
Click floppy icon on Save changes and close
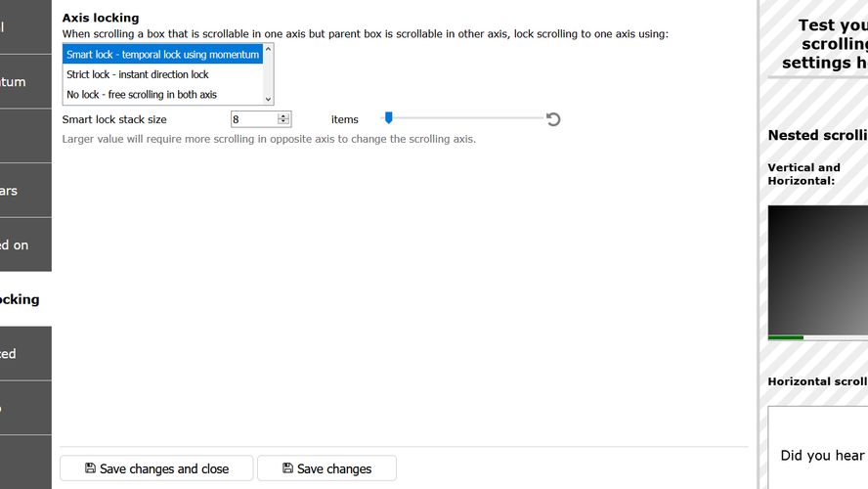pyautogui.click(x=90, y=468)
